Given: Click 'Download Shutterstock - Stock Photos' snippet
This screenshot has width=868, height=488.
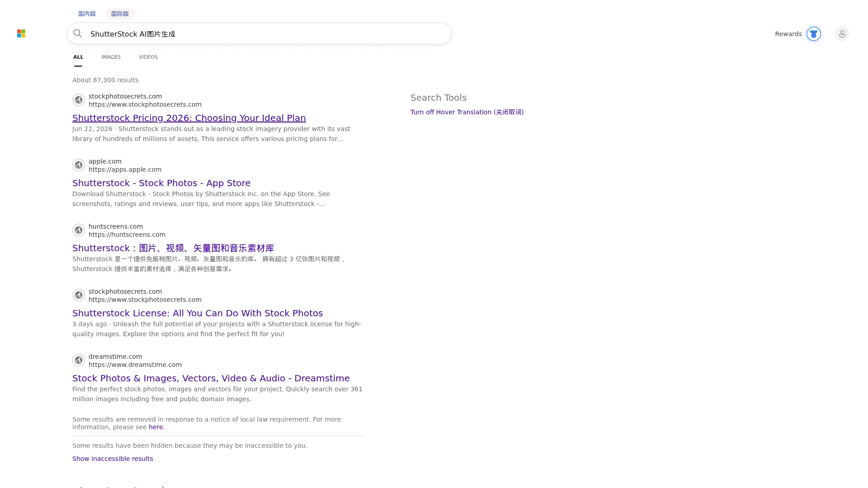Looking at the screenshot, I should pos(201,199).
